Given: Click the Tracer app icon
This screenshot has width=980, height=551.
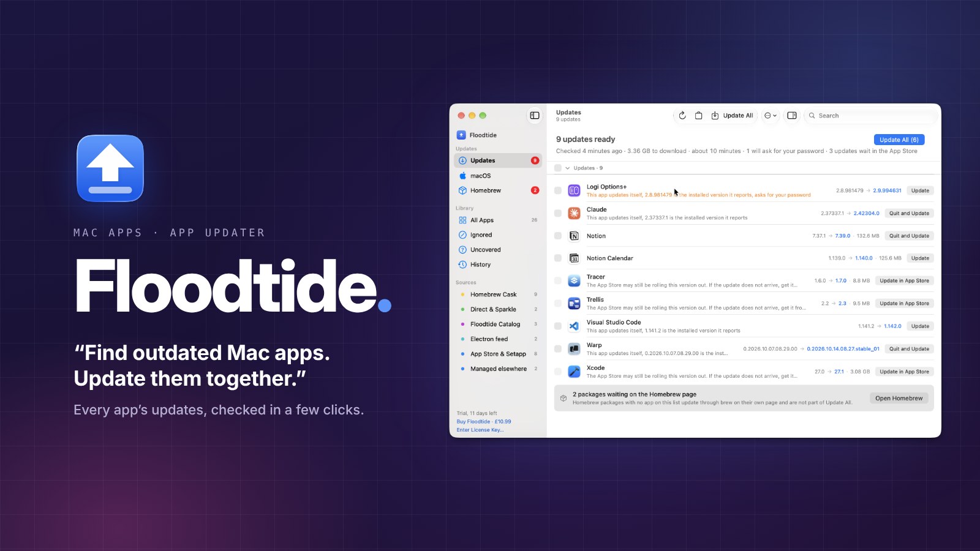Looking at the screenshot, I should [574, 280].
